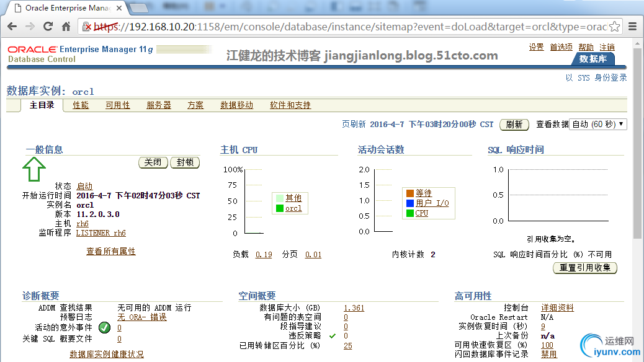
Task: Click the 封锁 button
Action: (x=185, y=162)
